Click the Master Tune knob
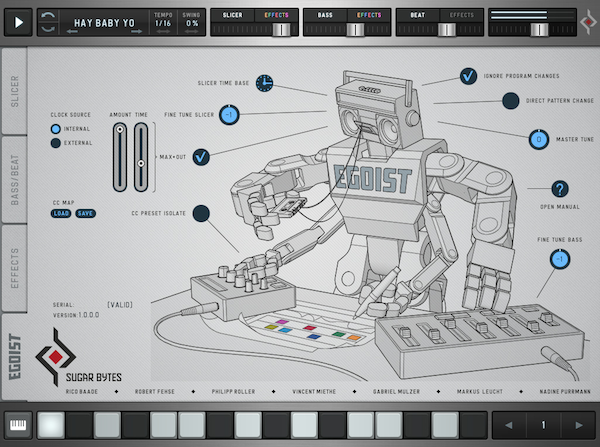Viewport: 600px width, 447px height. pyautogui.click(x=539, y=139)
